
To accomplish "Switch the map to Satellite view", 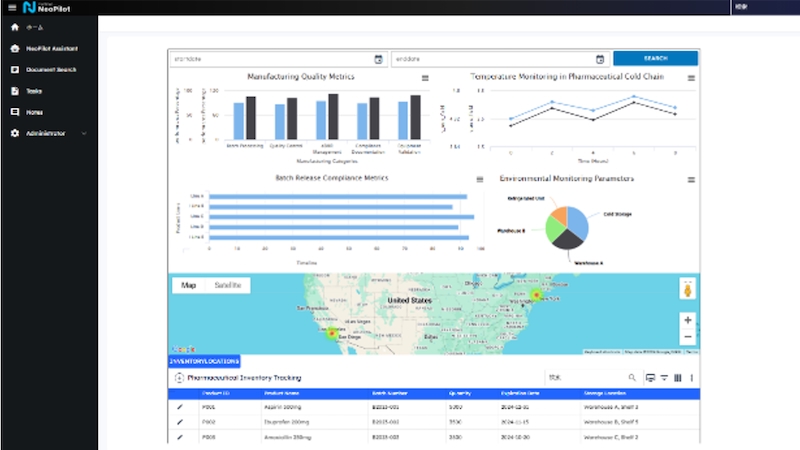I will [229, 286].
